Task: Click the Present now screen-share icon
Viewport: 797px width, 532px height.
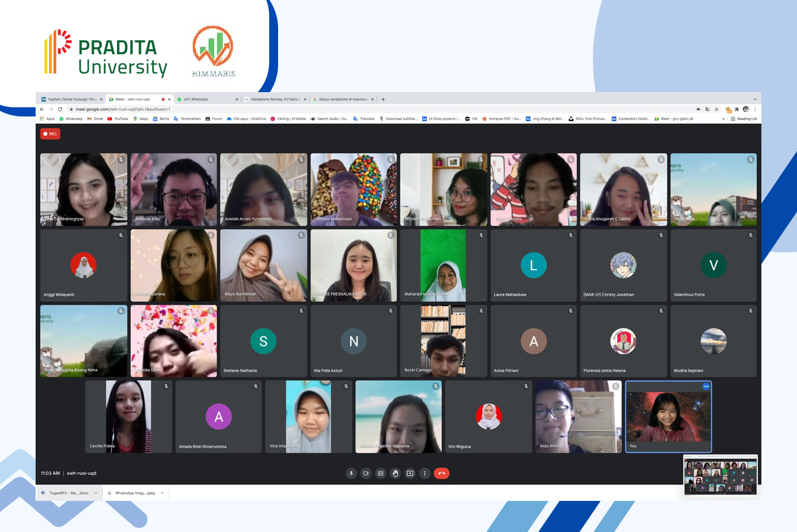Action: click(410, 473)
